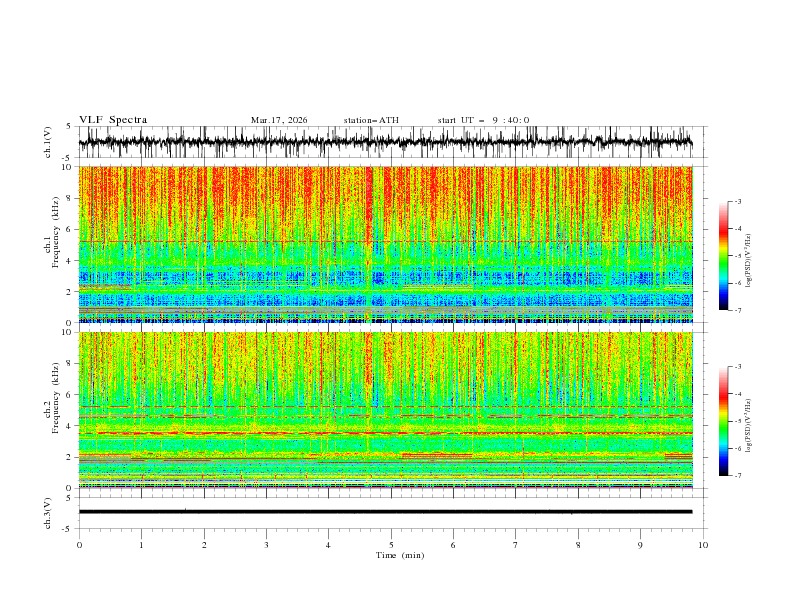
Task: Click the time axis tick label '2'
Action: pos(204,545)
